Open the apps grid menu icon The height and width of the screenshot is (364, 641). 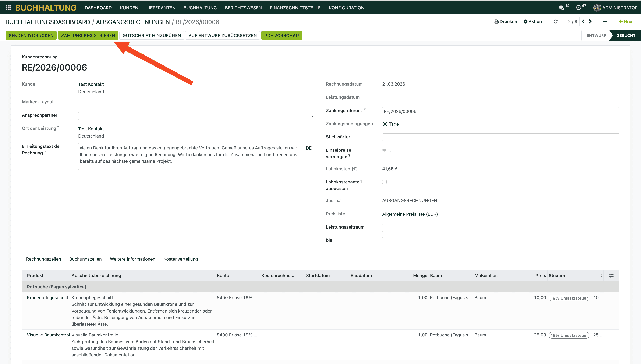click(8, 7)
